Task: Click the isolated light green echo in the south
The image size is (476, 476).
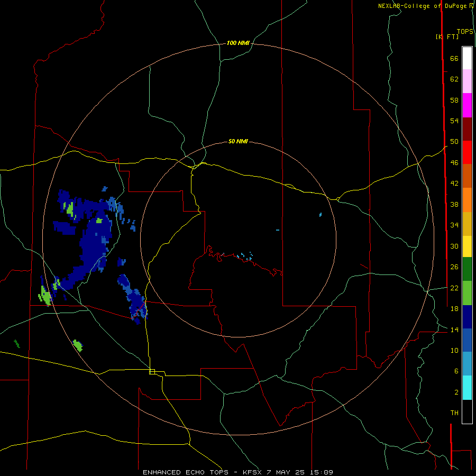Action: click(x=78, y=345)
